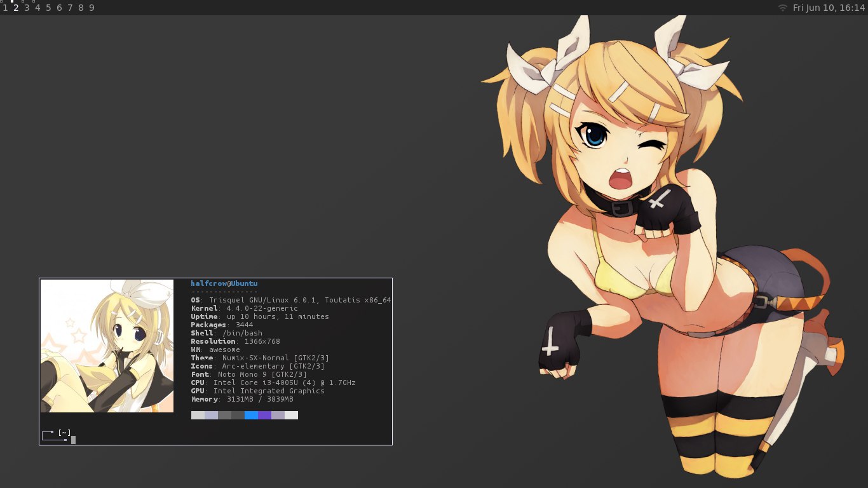The height and width of the screenshot is (488, 868).
Task: Click the Theme Numix-SX-Normal line
Action: [260, 358]
